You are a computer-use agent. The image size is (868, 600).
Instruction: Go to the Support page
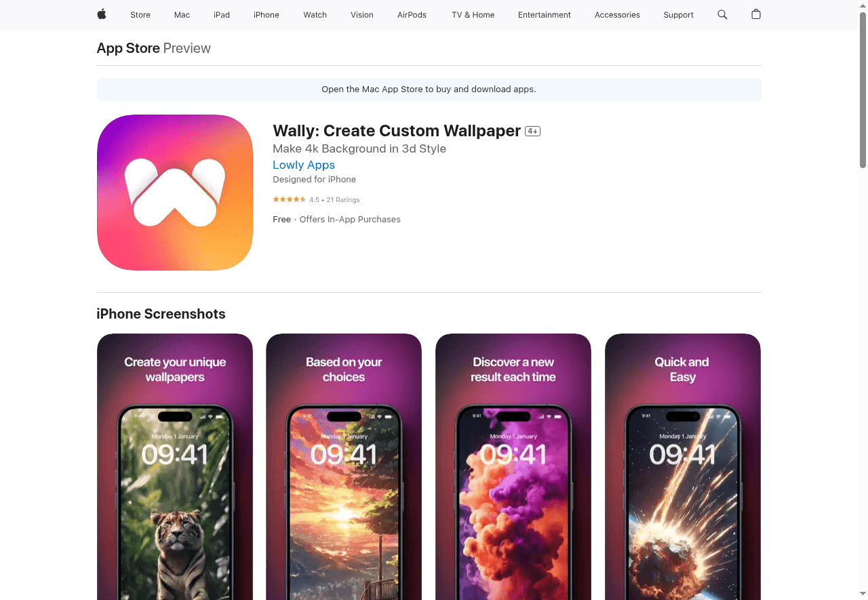pyautogui.click(x=678, y=15)
